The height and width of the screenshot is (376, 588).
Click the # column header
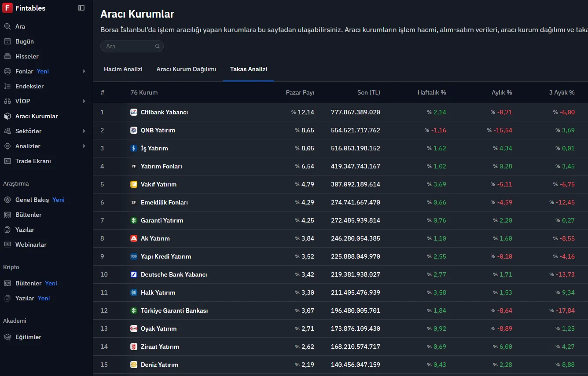coord(102,92)
